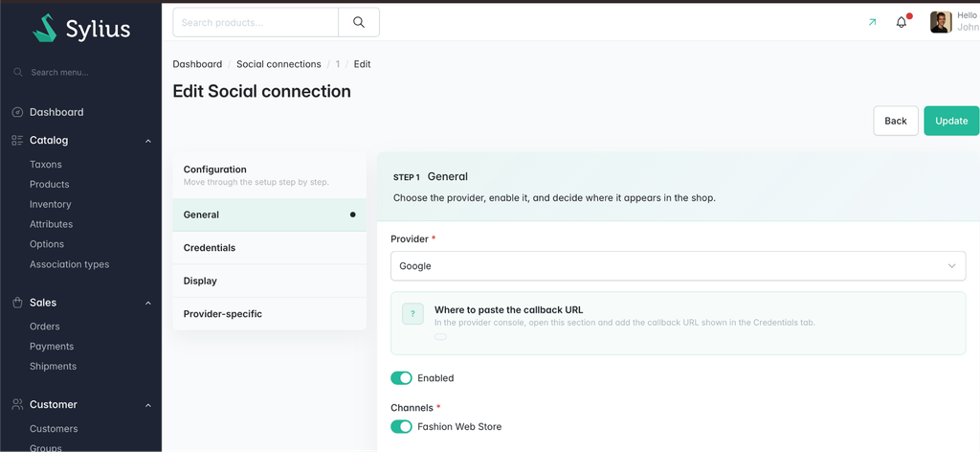Select the General step
980x452 pixels.
click(269, 215)
